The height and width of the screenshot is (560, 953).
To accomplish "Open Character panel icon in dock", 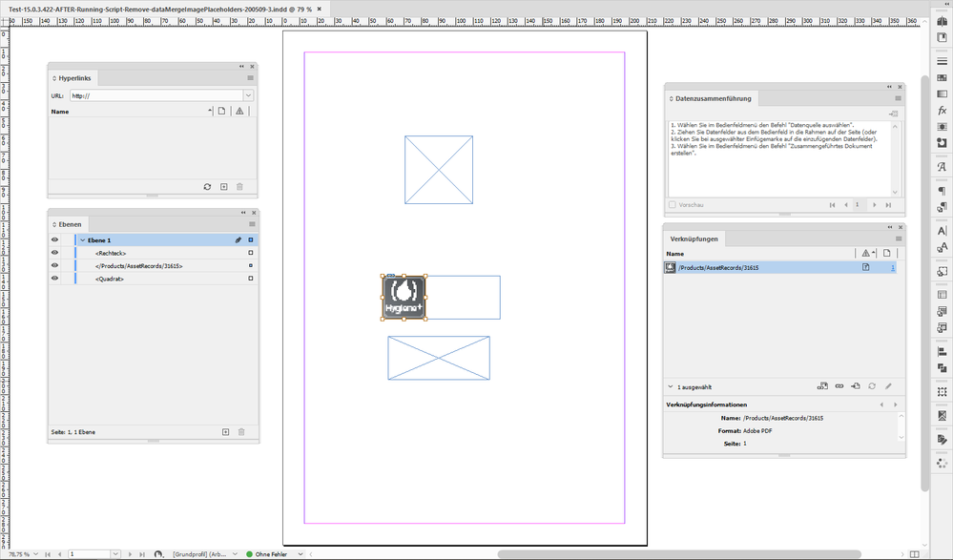I will coord(943,231).
